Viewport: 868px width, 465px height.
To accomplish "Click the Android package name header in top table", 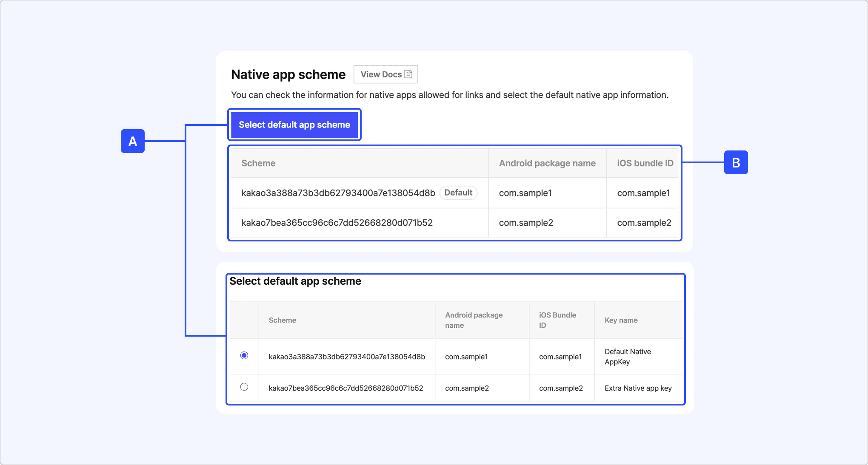I will 547,163.
